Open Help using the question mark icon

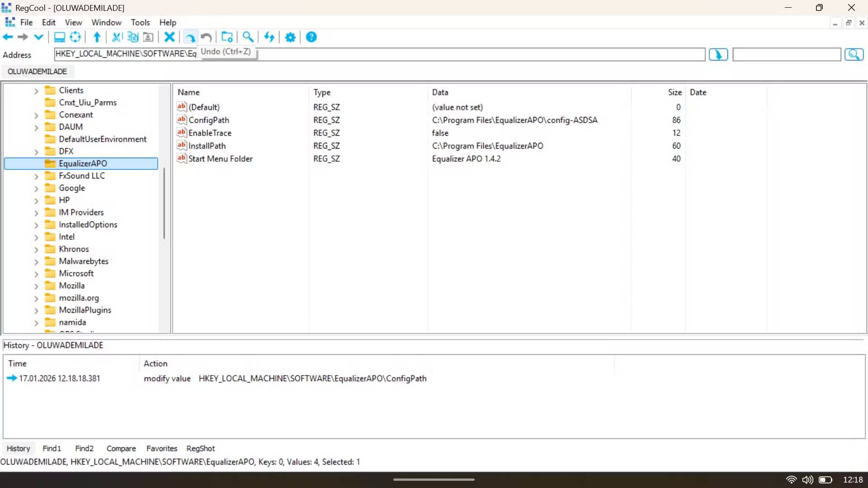point(311,37)
